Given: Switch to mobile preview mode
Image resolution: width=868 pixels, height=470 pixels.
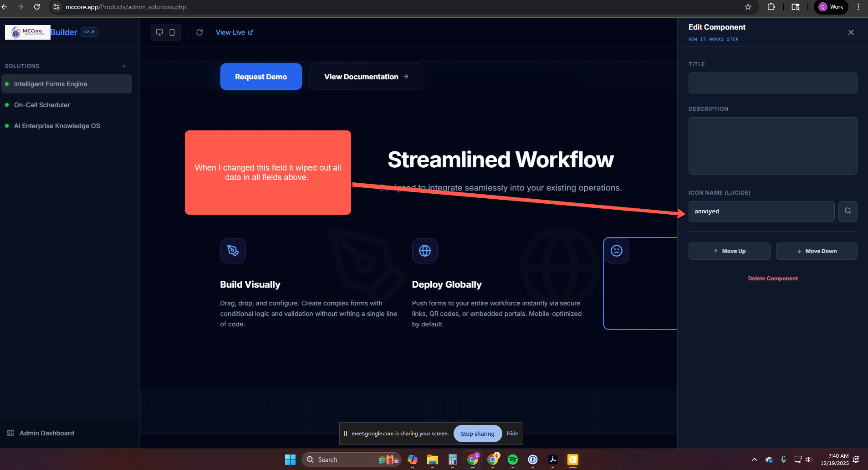Looking at the screenshot, I should 172,32.
